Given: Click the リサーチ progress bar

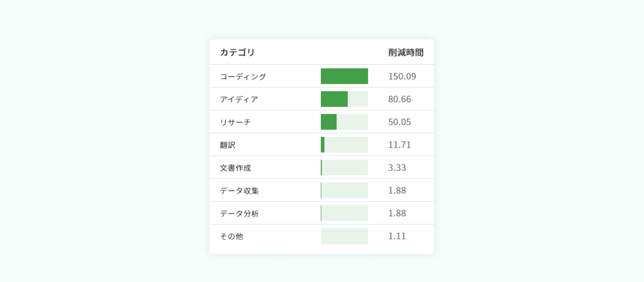Looking at the screenshot, I should [x=344, y=122].
